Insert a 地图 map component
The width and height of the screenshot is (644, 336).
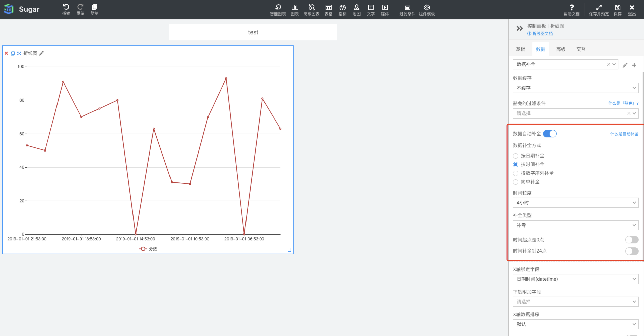tap(356, 10)
